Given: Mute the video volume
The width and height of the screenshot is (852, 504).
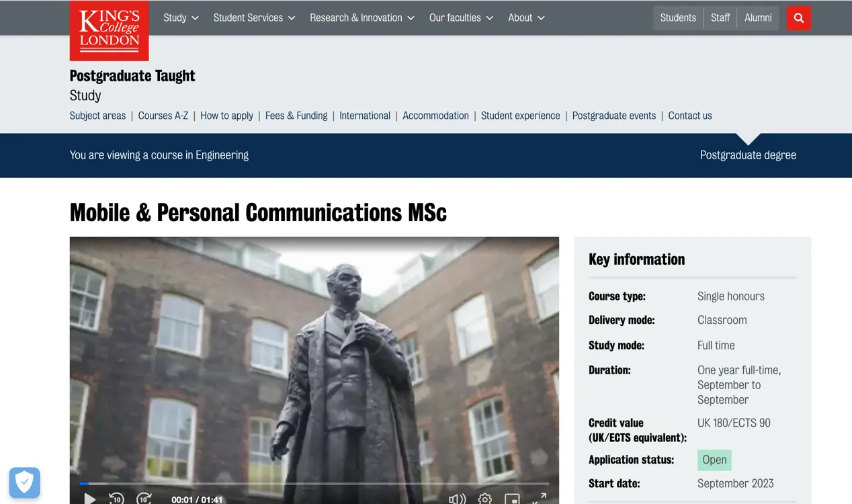Looking at the screenshot, I should [x=457, y=499].
